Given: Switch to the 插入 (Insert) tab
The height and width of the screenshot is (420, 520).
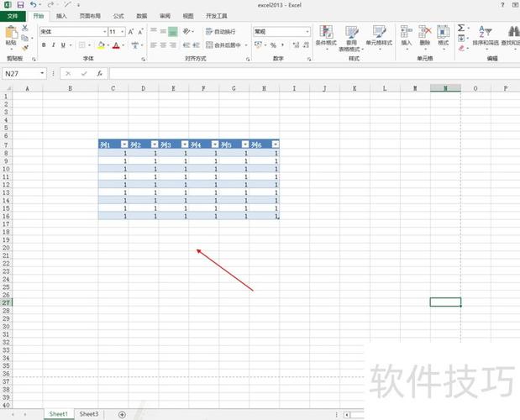Looking at the screenshot, I should [x=61, y=16].
